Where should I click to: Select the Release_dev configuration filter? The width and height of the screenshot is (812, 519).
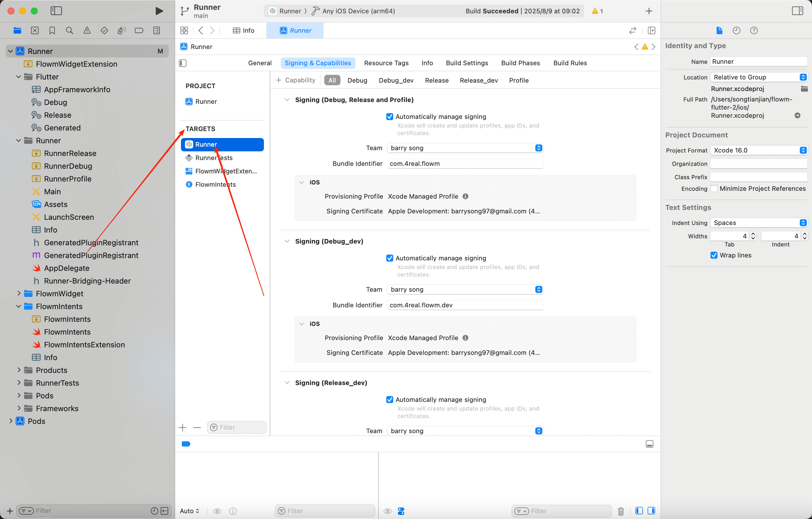coord(478,80)
